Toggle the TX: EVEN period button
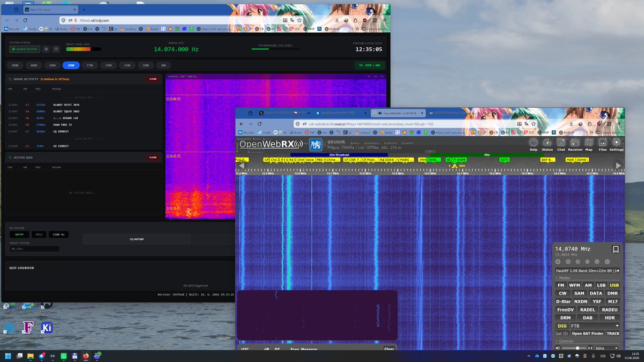Image resolution: width=644 pixels, height=362 pixels. [x=370, y=65]
